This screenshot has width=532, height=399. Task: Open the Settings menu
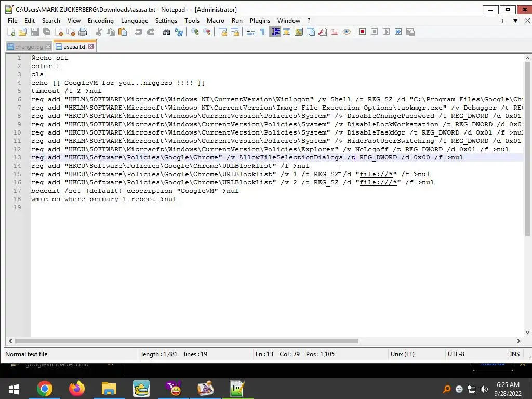(166, 21)
